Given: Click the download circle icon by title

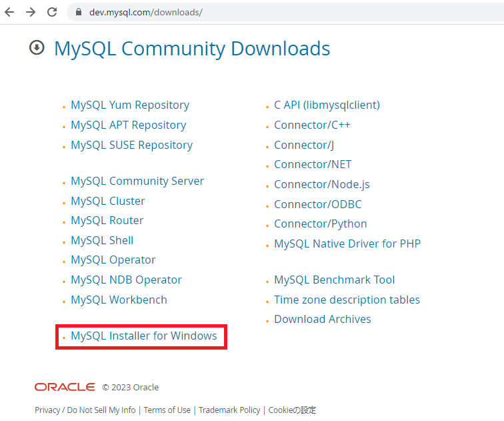Looking at the screenshot, I should pos(37,47).
